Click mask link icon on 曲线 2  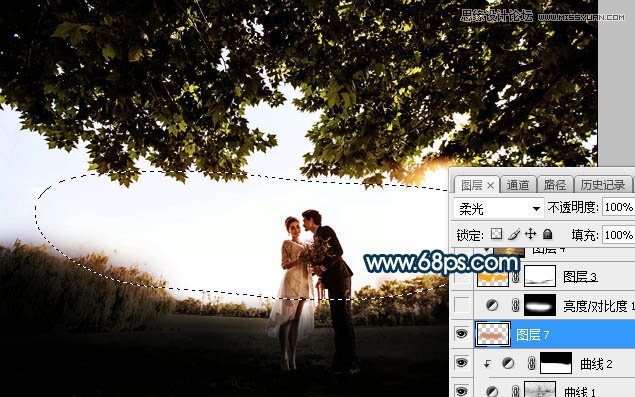click(x=532, y=363)
